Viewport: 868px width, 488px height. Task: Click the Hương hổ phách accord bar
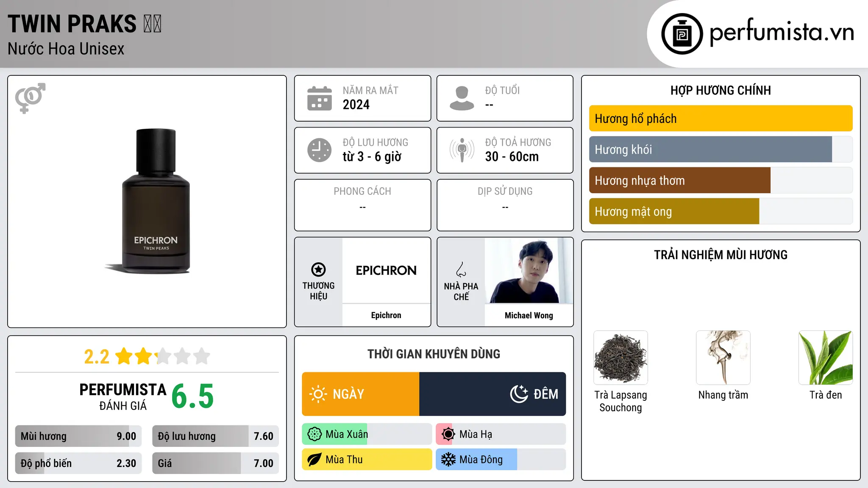[x=721, y=119]
